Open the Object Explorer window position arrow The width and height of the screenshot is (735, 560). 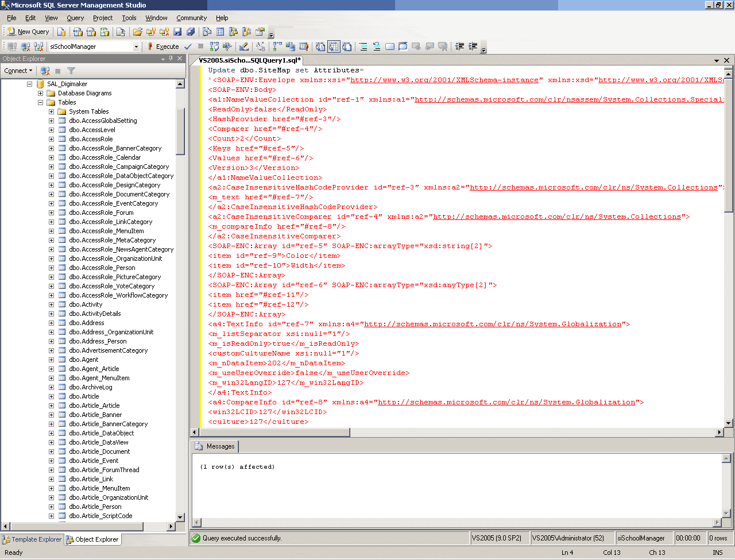pos(163,59)
